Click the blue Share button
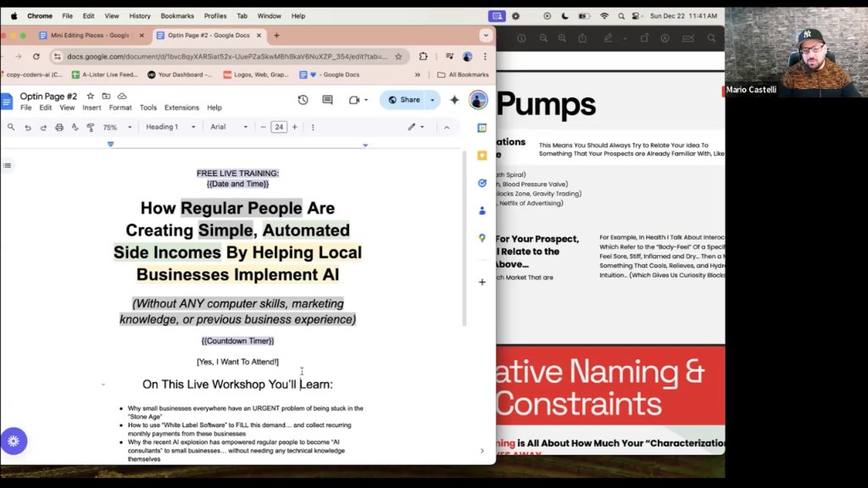The height and width of the screenshot is (488, 868). pos(404,100)
